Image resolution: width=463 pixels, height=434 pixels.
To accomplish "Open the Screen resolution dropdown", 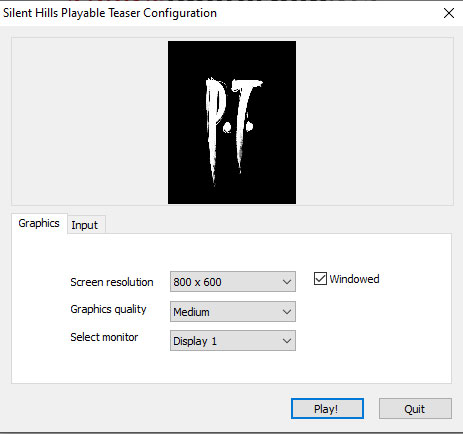I will (233, 282).
